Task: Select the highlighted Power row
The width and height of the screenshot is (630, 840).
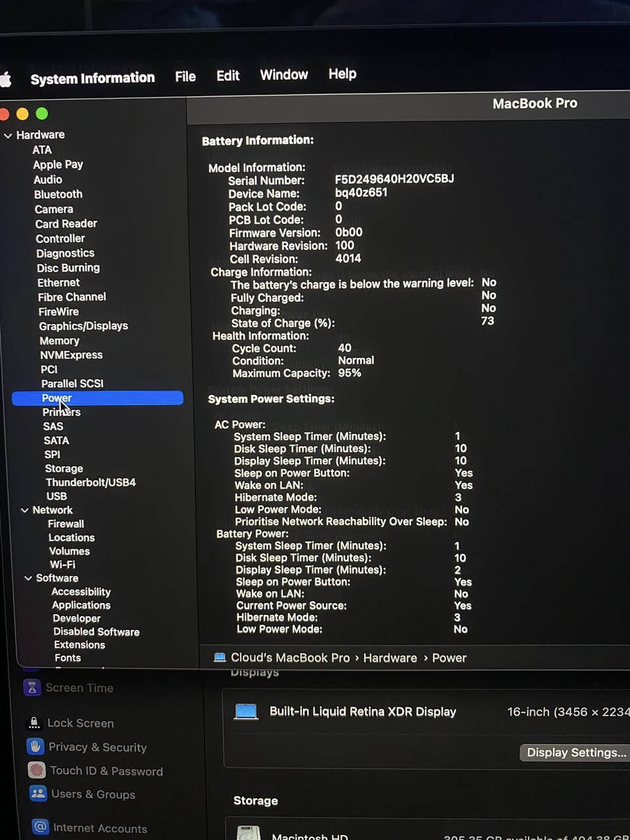Action: (x=98, y=398)
